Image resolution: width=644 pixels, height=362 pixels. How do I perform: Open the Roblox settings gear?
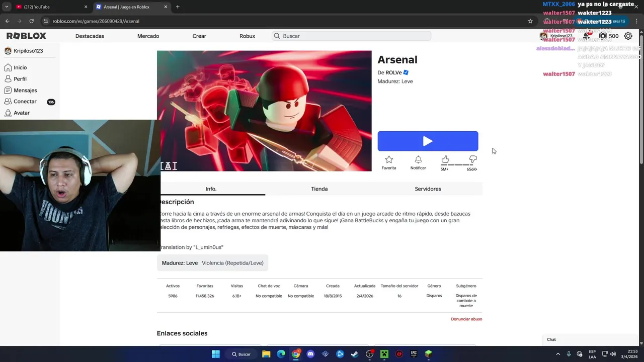[x=628, y=36]
